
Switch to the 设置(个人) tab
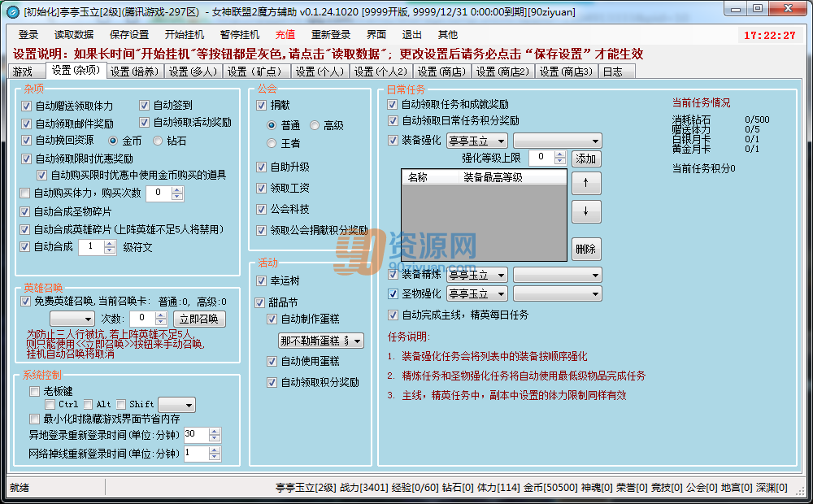click(x=320, y=72)
